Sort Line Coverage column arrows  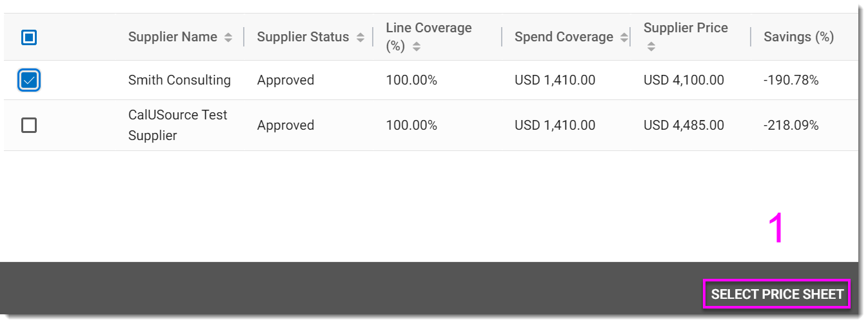pos(417,46)
